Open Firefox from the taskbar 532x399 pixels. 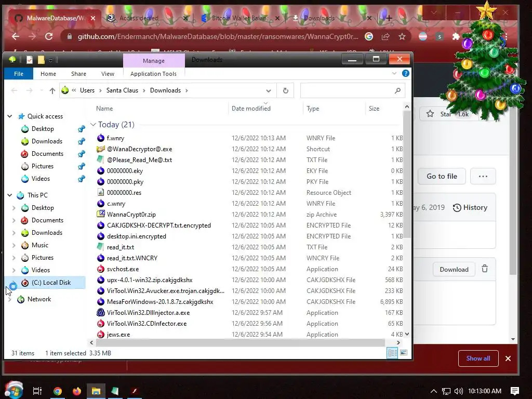[x=77, y=391]
